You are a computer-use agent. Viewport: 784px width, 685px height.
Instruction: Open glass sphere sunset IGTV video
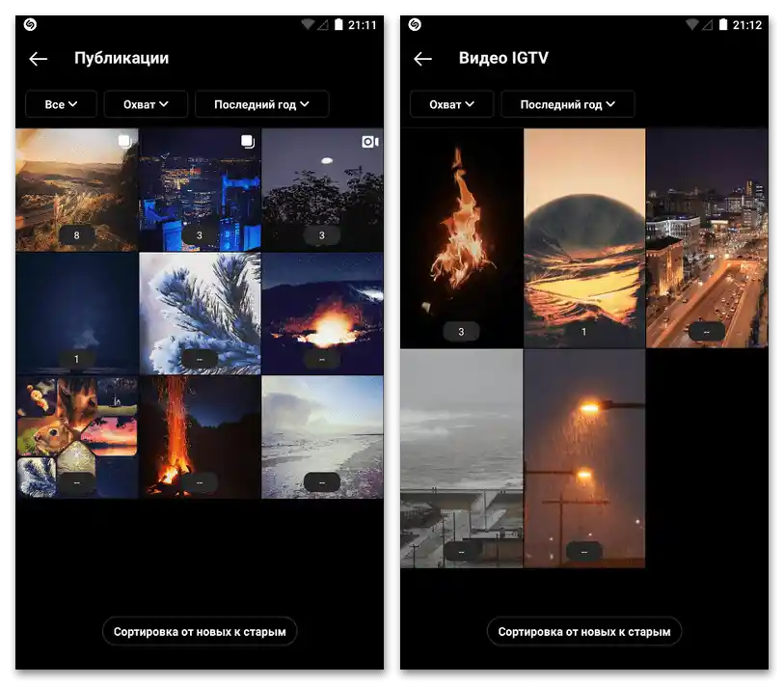[584, 237]
